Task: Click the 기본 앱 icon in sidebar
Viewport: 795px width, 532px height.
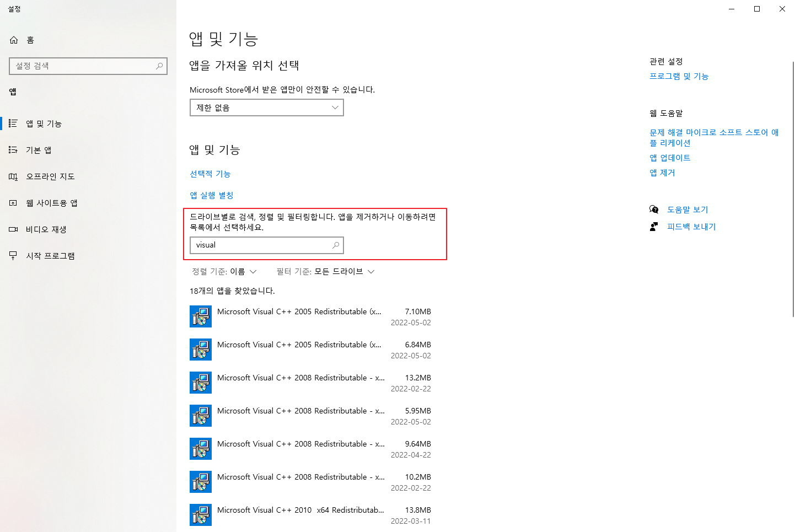Action: (13, 150)
